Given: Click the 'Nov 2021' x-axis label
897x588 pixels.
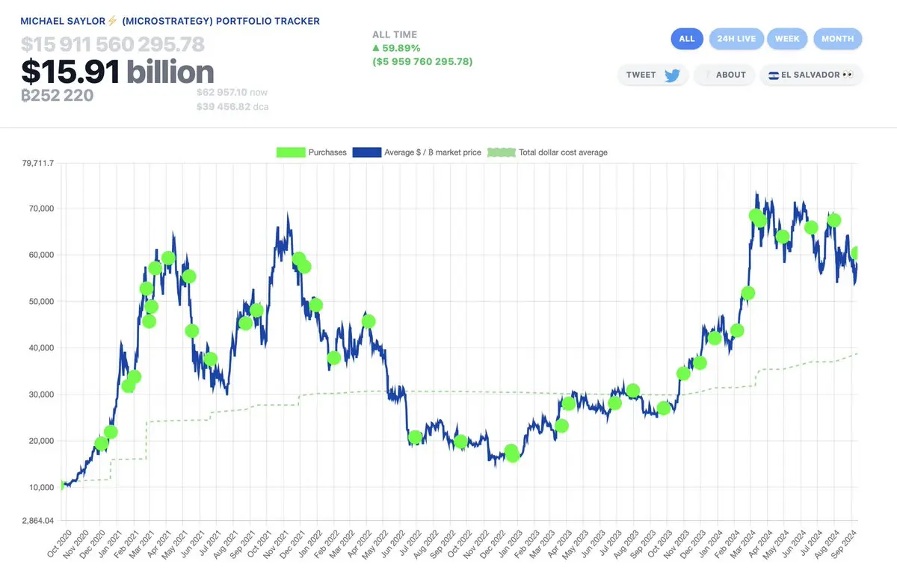Looking at the screenshot, I should tap(276, 543).
